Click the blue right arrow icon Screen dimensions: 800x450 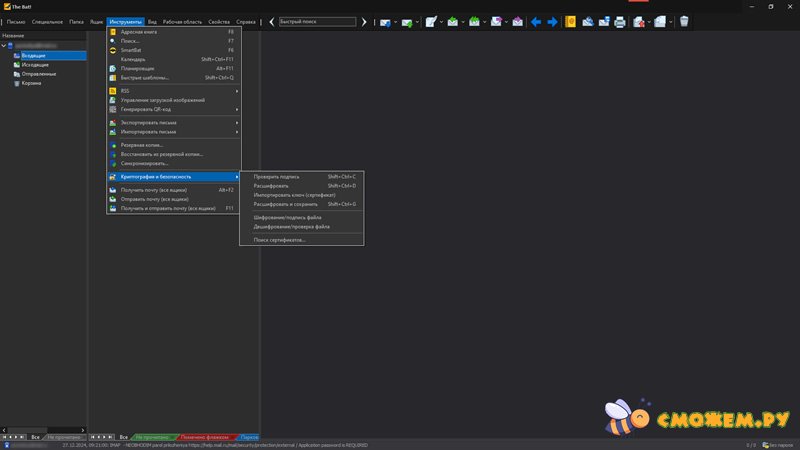point(551,21)
